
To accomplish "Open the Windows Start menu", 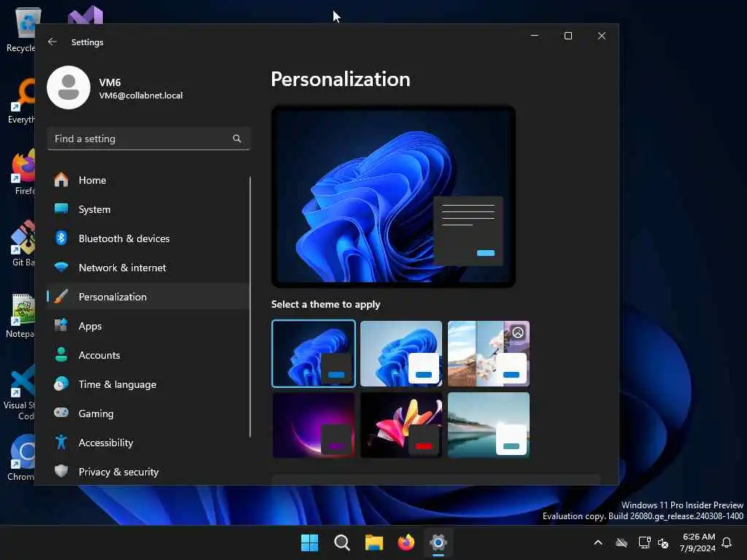I will (x=309, y=542).
